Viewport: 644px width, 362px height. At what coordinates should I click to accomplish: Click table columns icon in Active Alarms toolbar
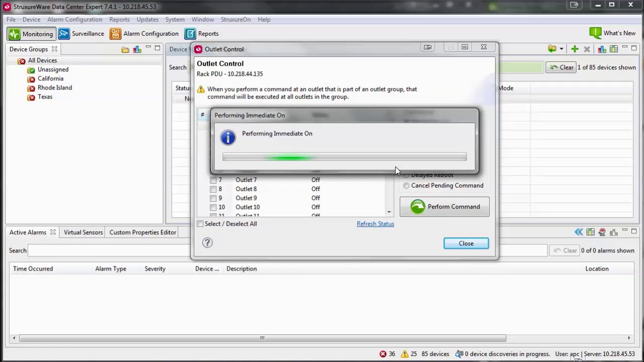(590, 232)
